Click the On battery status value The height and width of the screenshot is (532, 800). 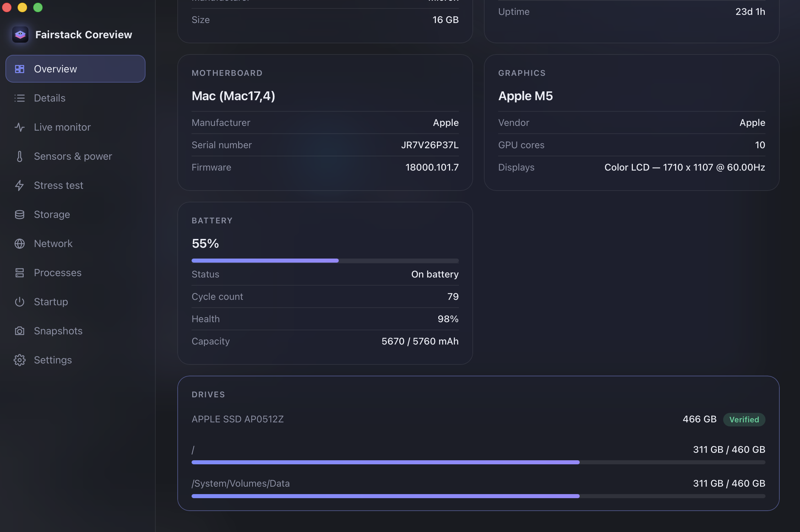[435, 274]
